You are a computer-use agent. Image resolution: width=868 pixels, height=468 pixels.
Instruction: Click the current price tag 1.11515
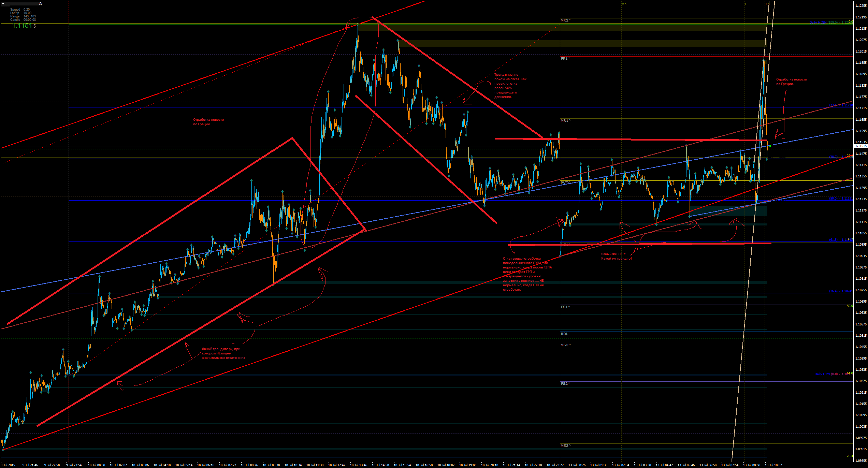[860, 146]
